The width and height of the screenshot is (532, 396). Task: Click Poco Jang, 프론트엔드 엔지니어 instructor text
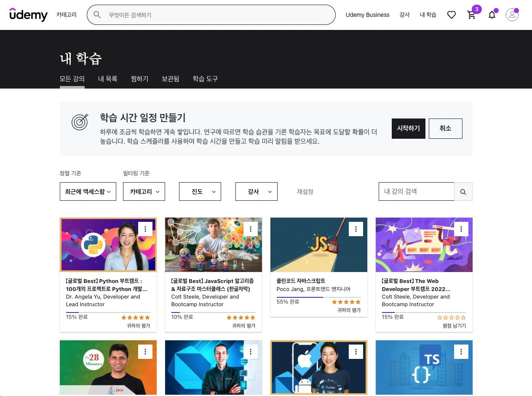pos(313,289)
